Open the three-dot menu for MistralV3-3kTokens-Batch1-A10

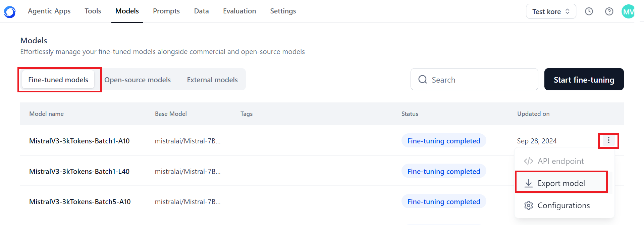click(x=609, y=140)
